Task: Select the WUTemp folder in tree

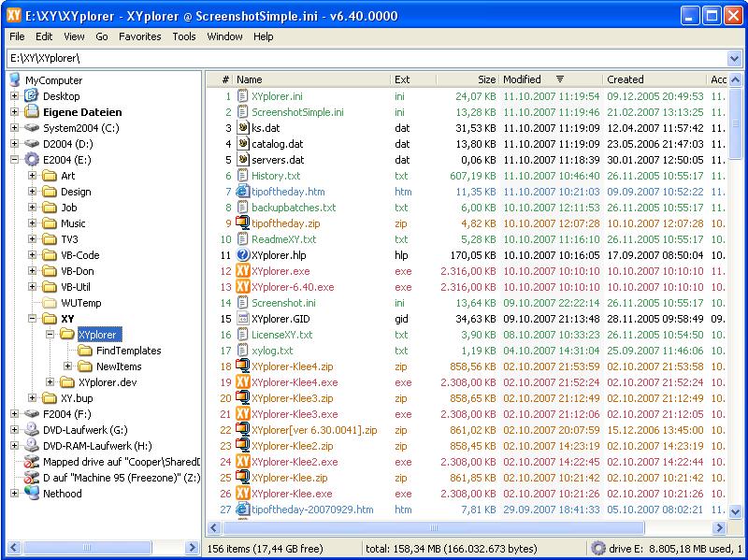Action: 80,303
